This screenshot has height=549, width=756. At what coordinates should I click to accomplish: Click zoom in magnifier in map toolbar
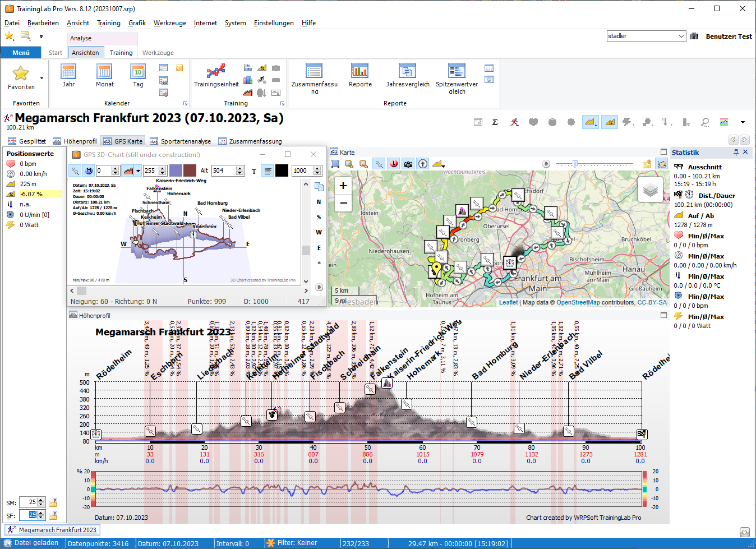349,164
